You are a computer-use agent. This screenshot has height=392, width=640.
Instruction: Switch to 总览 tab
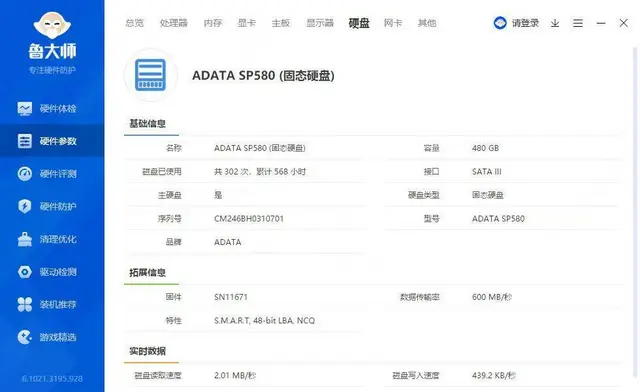tap(134, 23)
